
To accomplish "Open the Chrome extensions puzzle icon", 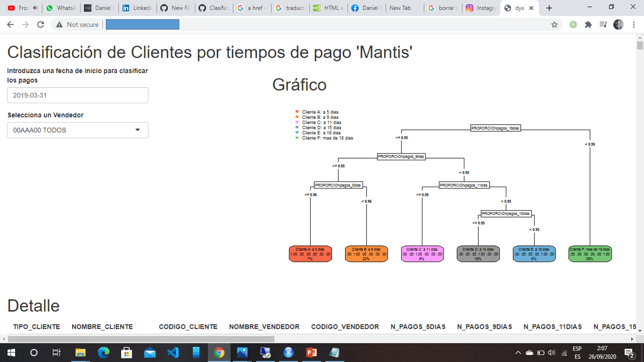I will (x=588, y=25).
